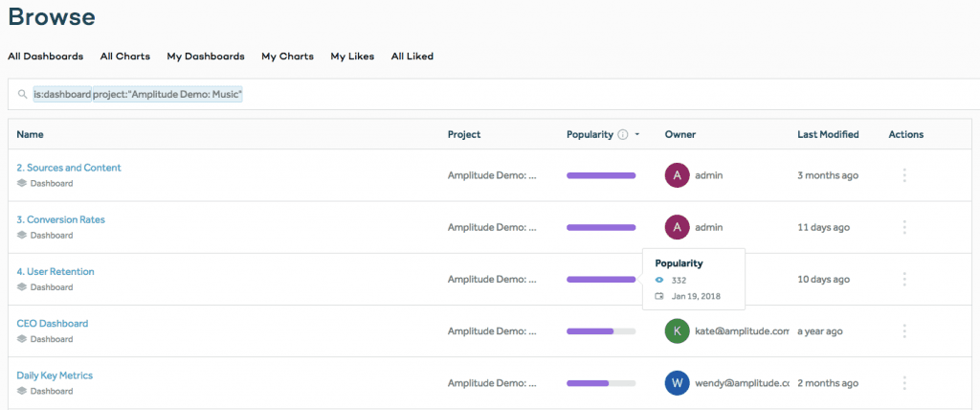Click Kate's green K avatar
Image resolution: width=980 pixels, height=410 pixels.
point(677,331)
